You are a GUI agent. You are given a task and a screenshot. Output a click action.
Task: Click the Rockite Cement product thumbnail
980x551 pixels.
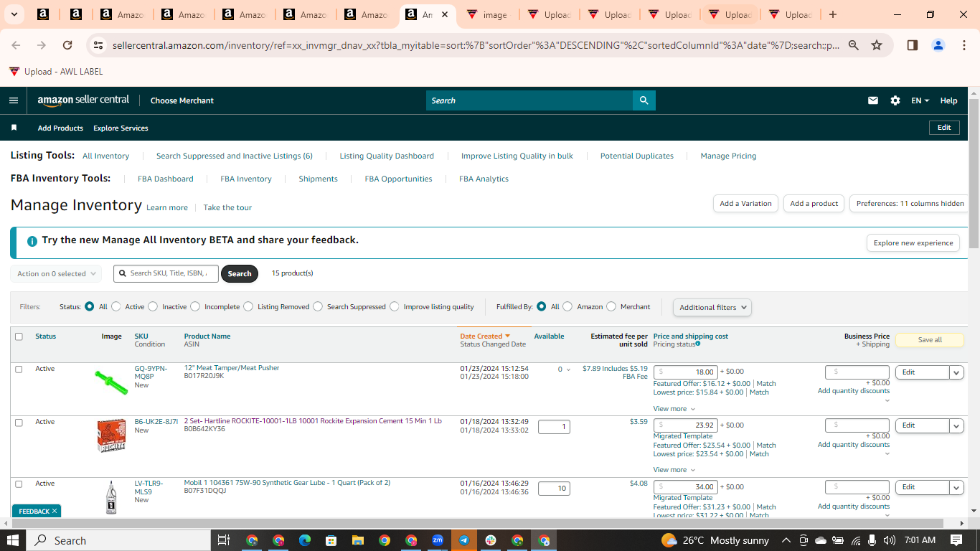(111, 436)
